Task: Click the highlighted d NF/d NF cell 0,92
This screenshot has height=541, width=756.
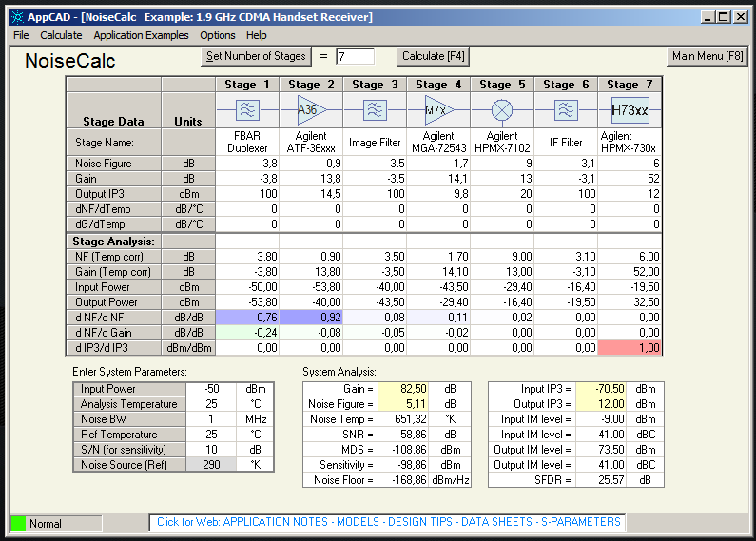Action: 311,318
